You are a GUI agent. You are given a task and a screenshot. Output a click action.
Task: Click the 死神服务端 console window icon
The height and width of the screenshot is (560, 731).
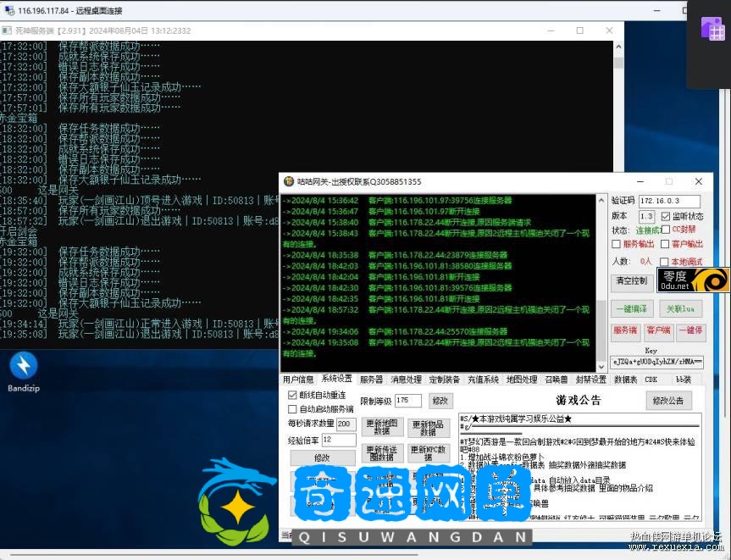(7, 30)
